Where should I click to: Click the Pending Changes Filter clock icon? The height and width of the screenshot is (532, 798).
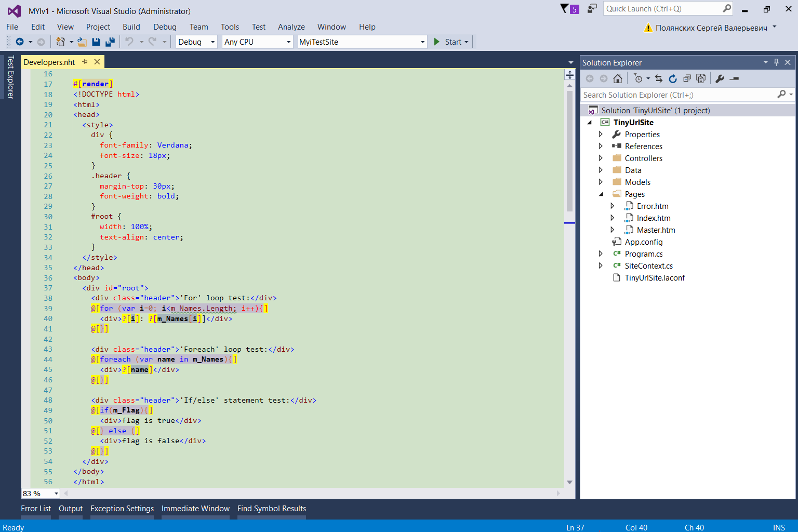639,78
